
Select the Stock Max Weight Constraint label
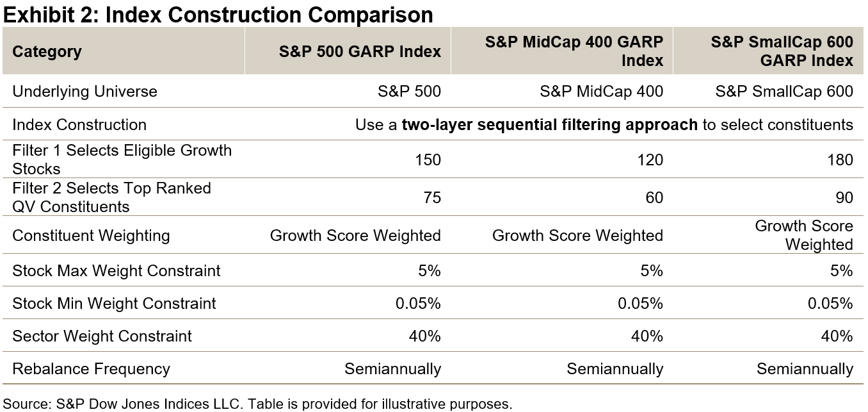[x=117, y=270]
